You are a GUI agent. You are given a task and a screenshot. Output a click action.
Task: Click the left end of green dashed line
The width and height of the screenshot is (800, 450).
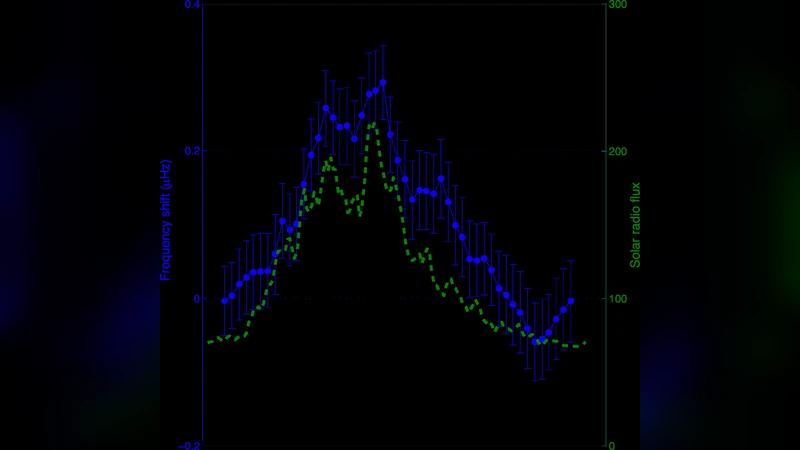point(208,342)
